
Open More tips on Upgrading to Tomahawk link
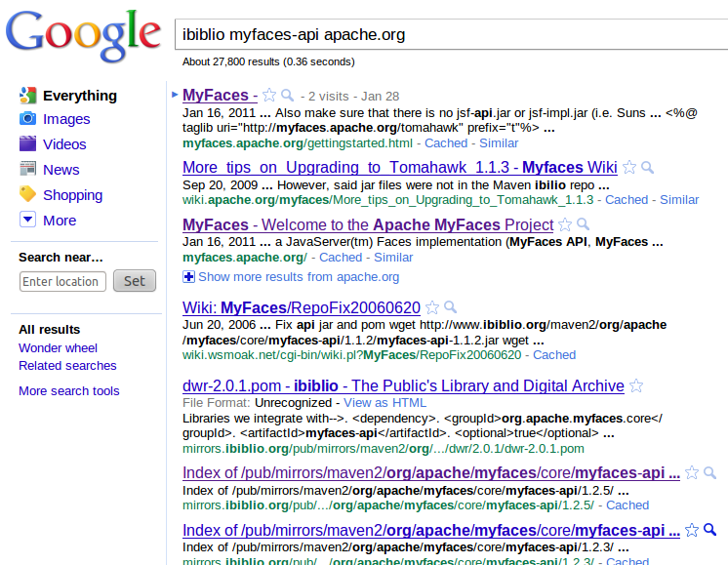pos(400,167)
